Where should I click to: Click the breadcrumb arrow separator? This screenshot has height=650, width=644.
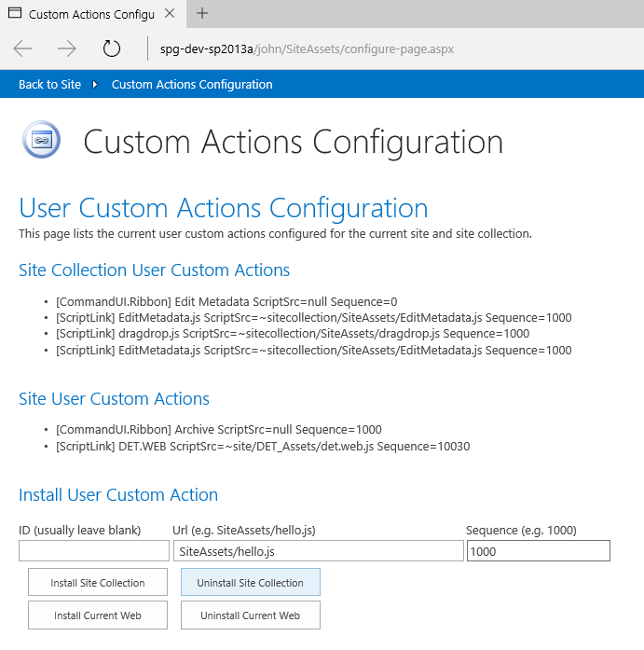pyautogui.click(x=95, y=85)
